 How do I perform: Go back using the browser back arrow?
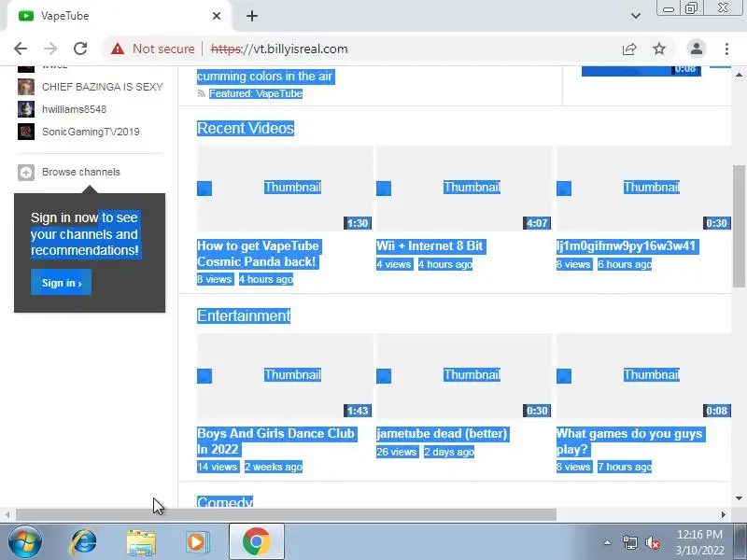(21, 49)
